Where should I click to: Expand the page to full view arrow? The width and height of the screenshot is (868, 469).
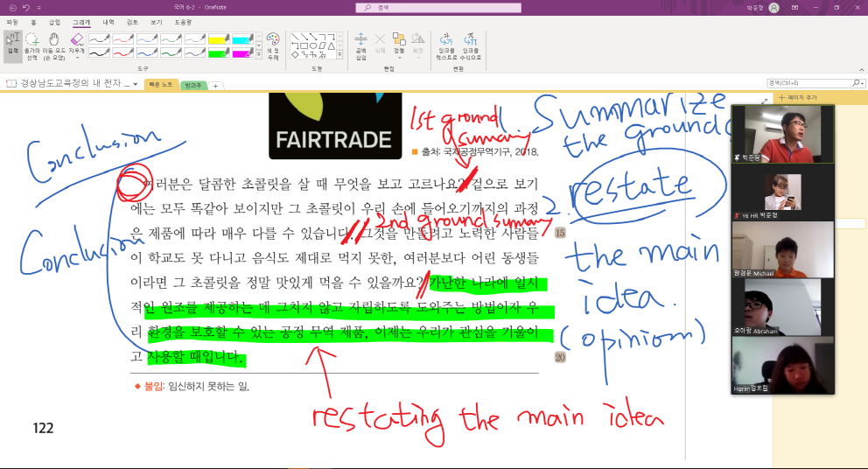pyautogui.click(x=765, y=101)
